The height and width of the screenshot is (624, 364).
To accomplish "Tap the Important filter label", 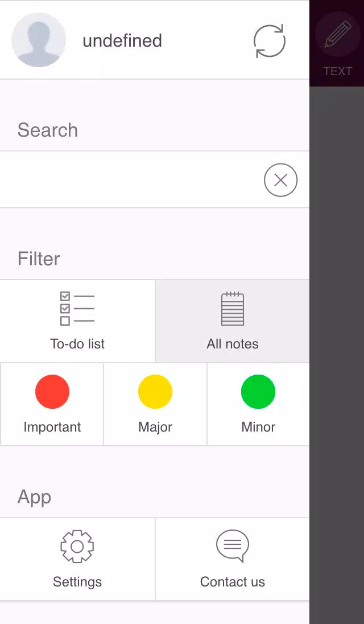I will [52, 427].
